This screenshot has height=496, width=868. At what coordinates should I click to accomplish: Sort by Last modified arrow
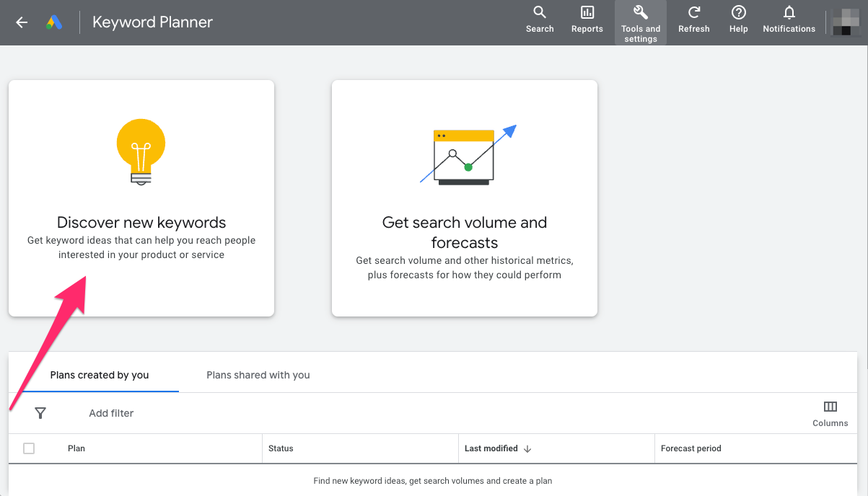[527, 448]
